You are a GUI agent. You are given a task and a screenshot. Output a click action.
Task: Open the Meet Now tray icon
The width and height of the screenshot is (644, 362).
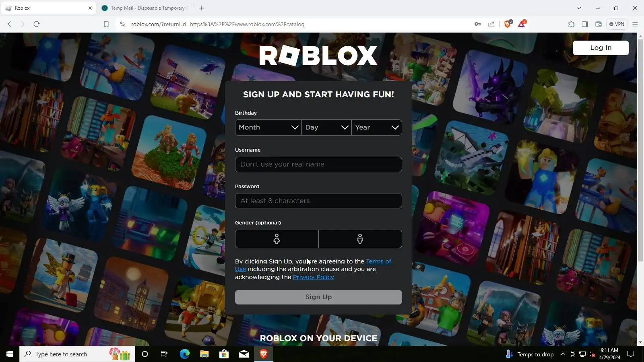click(573, 354)
